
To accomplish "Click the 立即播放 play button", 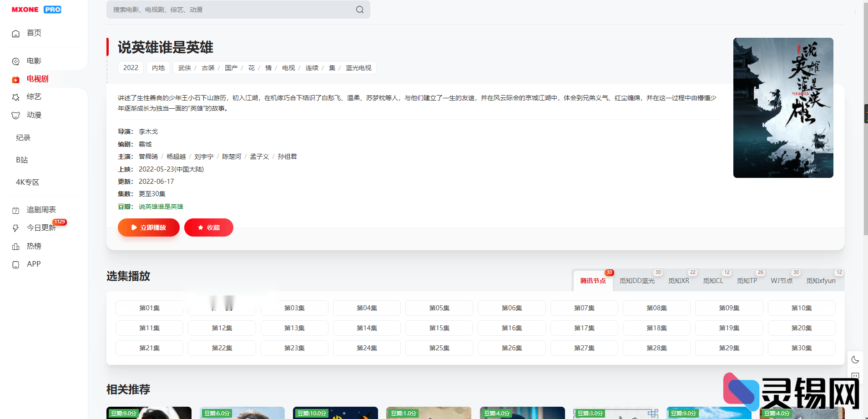I will (148, 227).
